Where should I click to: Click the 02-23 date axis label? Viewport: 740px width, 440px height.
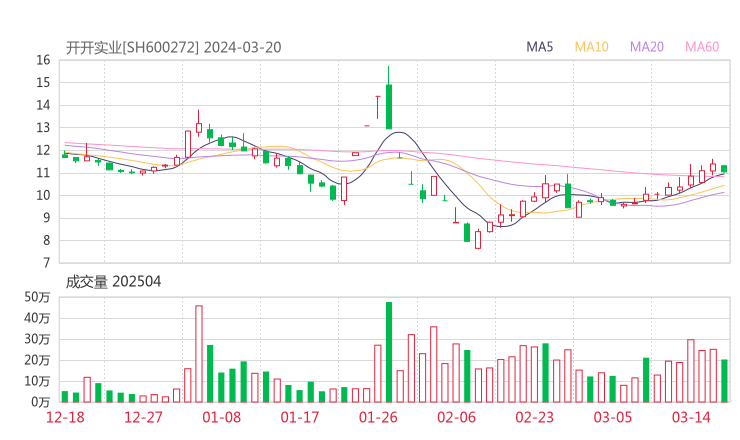(534, 417)
